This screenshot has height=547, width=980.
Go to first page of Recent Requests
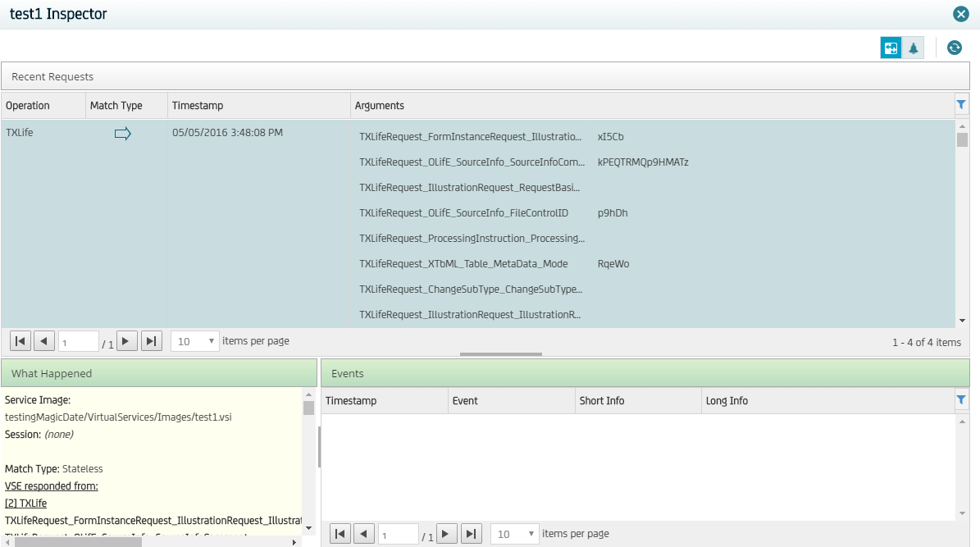21,341
